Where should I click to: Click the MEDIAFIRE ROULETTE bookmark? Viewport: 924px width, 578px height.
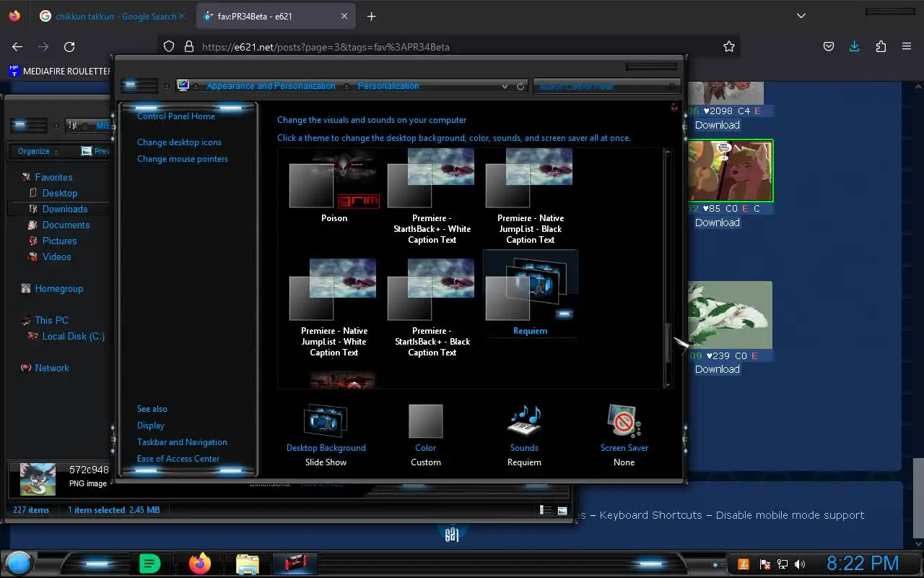tap(61, 71)
